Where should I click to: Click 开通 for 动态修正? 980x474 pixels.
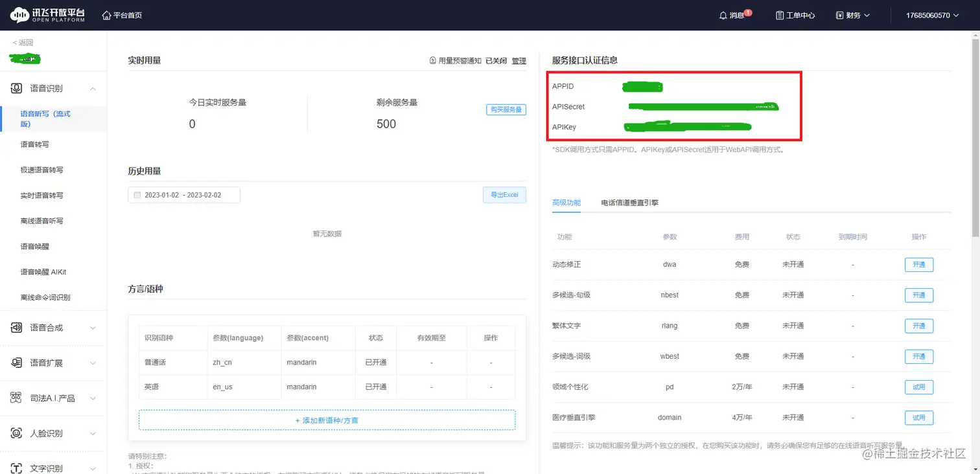click(919, 264)
